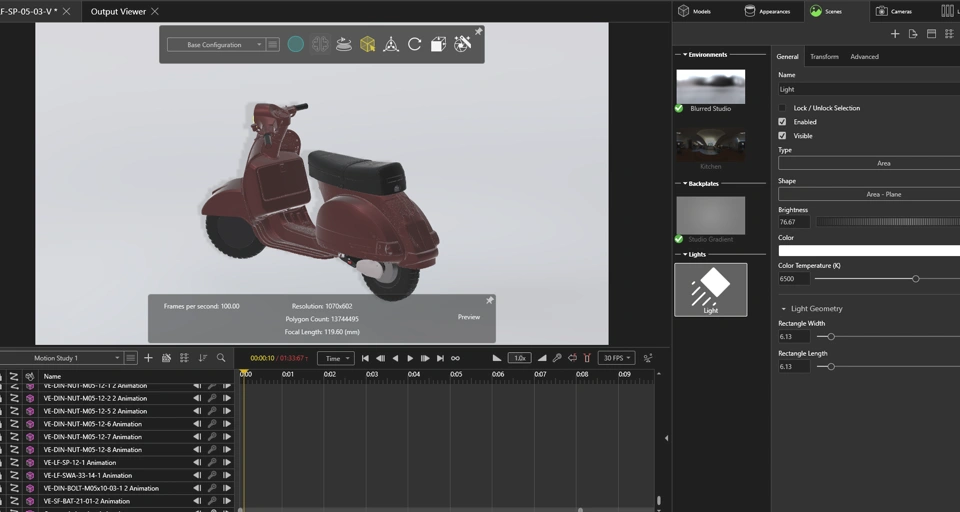Uncheck the Visible checkbox

(782, 136)
